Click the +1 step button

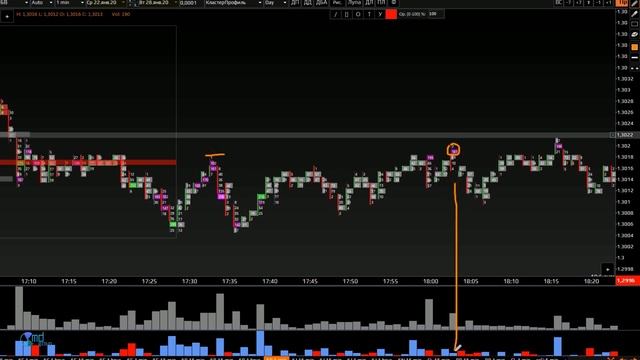pos(608,2)
